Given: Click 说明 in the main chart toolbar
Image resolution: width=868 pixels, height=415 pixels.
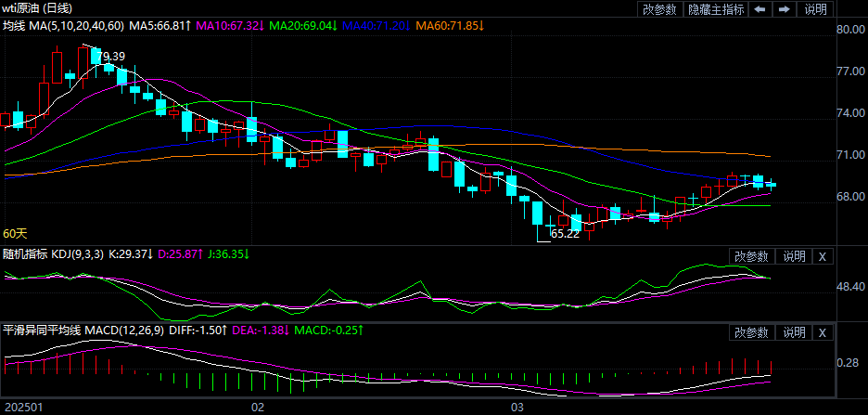Looking at the screenshot, I should coord(815,9).
